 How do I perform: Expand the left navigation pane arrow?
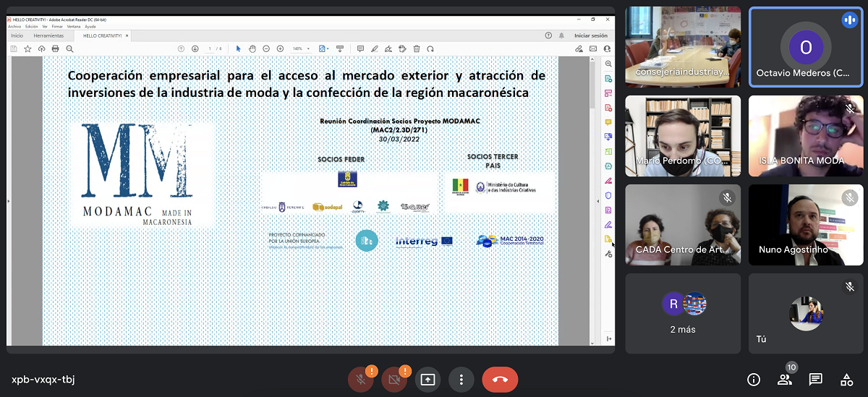pos(9,200)
